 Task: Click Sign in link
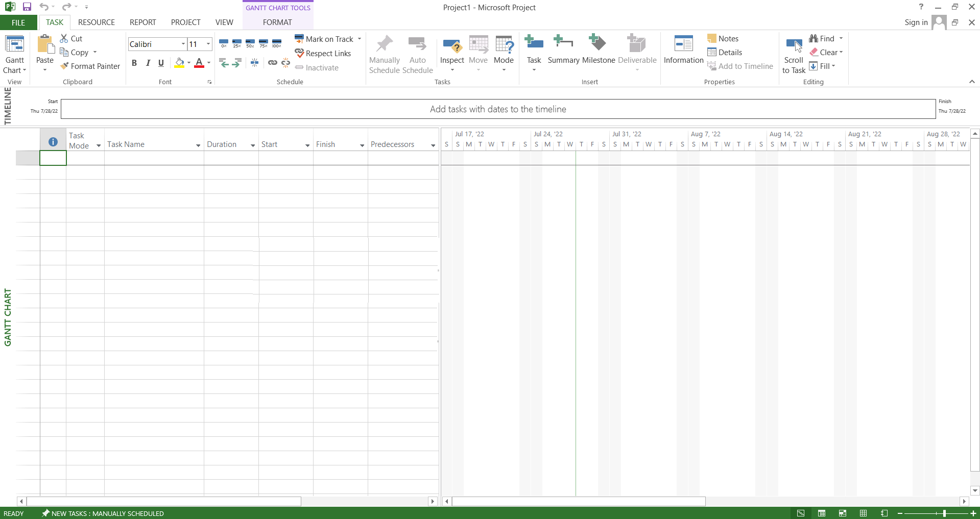click(916, 22)
